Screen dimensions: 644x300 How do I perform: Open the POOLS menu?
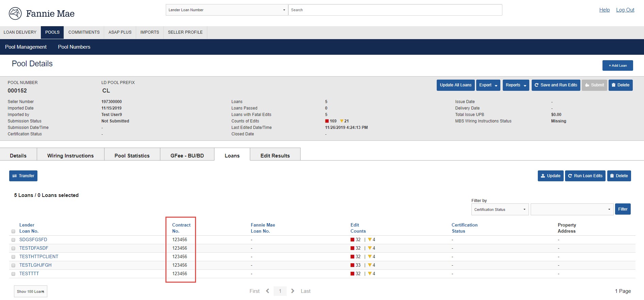pyautogui.click(x=52, y=32)
